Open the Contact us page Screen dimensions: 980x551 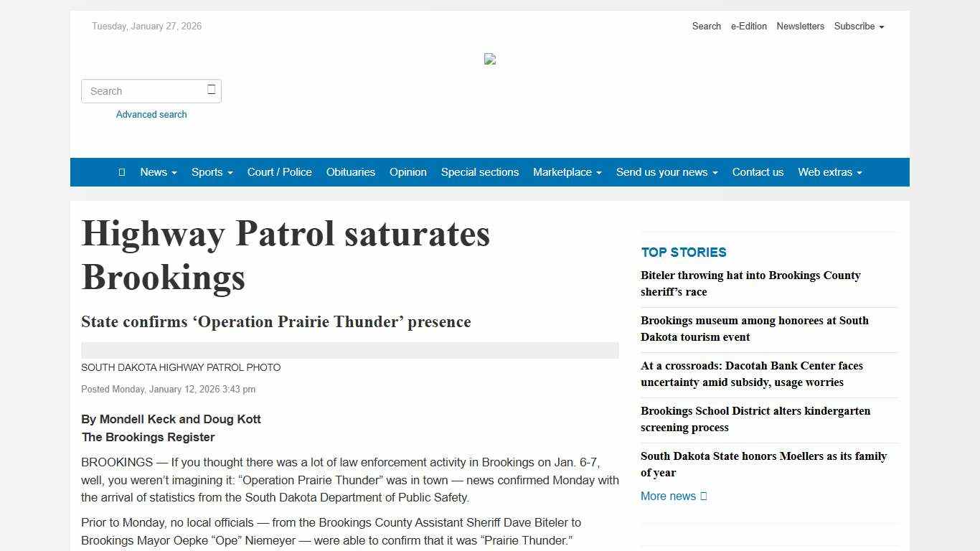(x=758, y=172)
